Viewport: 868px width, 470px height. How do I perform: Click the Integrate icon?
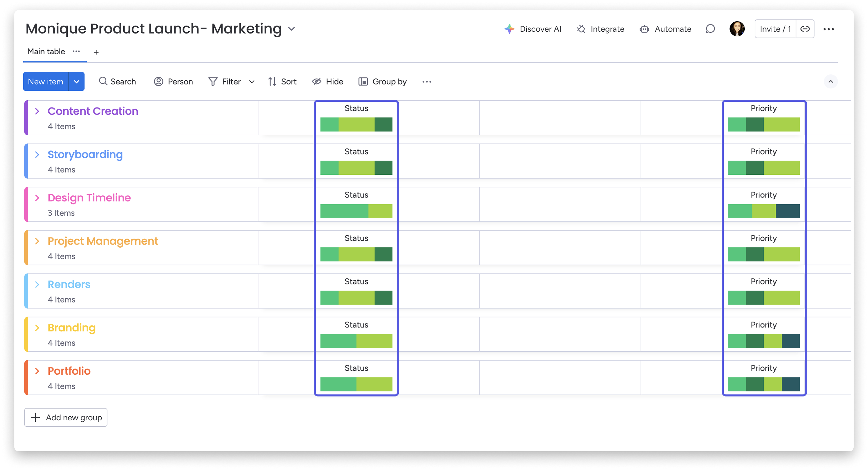581,29
